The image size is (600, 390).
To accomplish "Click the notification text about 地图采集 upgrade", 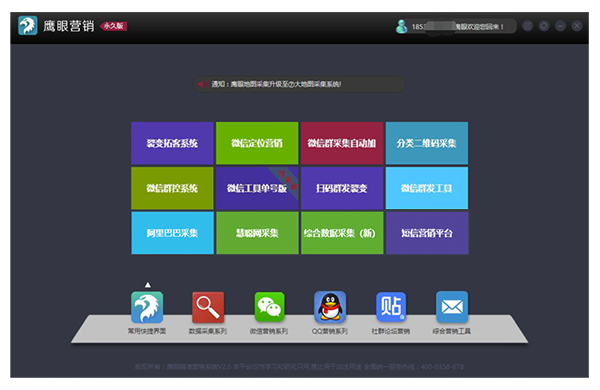I will click(x=276, y=84).
